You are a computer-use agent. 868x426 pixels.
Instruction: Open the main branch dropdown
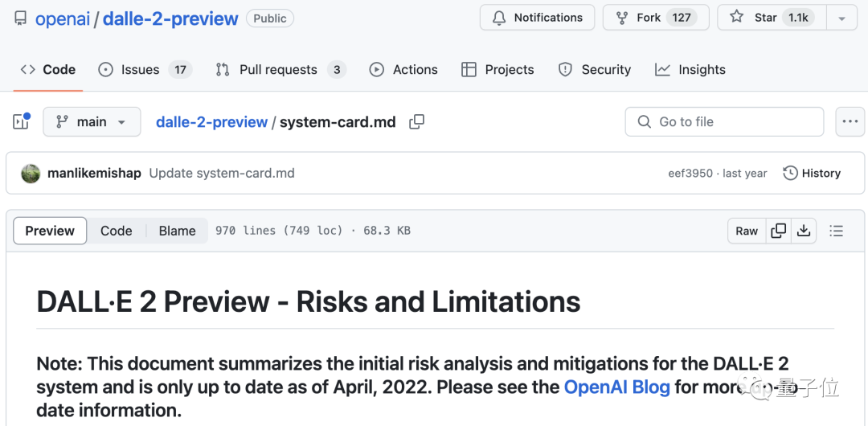tap(92, 122)
